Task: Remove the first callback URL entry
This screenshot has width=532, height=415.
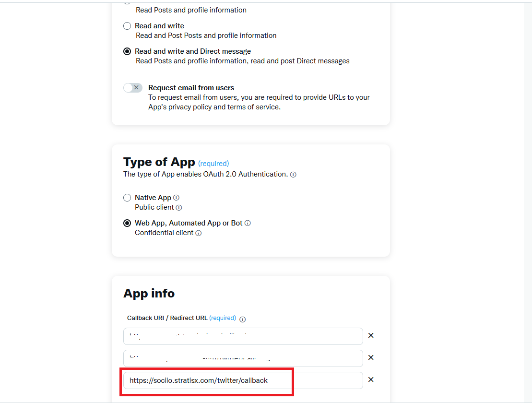Action: point(371,335)
